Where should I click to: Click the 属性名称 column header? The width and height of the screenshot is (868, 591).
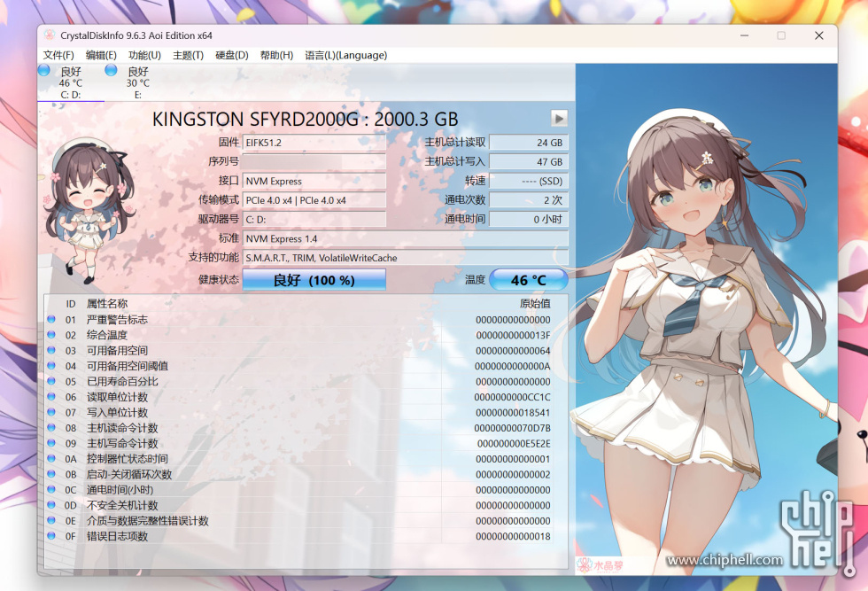(x=107, y=304)
